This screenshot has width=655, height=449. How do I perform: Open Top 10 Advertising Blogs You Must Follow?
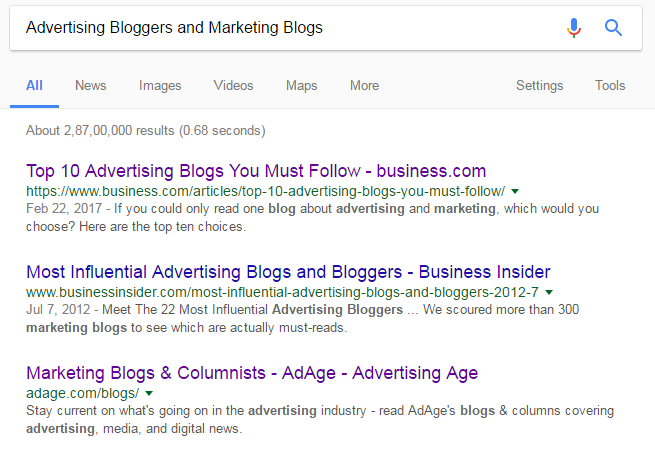click(x=256, y=171)
